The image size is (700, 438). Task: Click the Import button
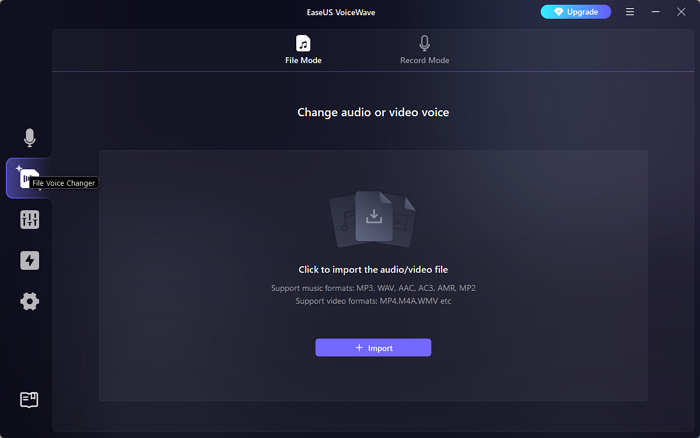(x=373, y=347)
